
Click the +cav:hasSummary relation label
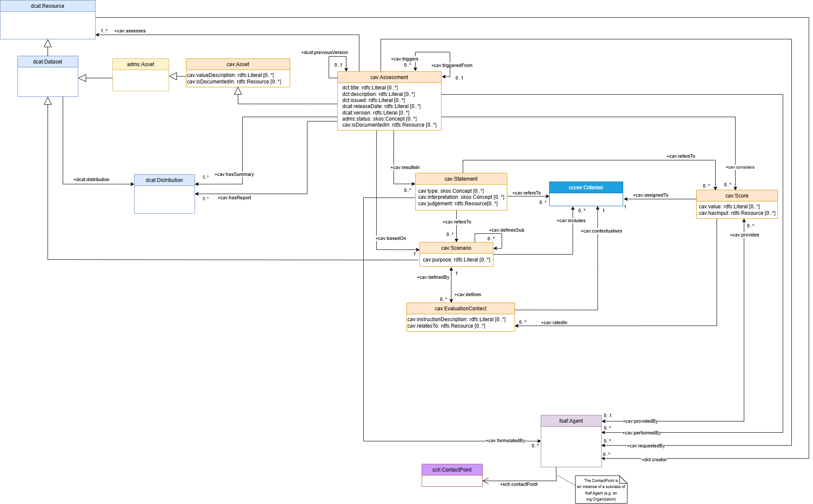234,175
